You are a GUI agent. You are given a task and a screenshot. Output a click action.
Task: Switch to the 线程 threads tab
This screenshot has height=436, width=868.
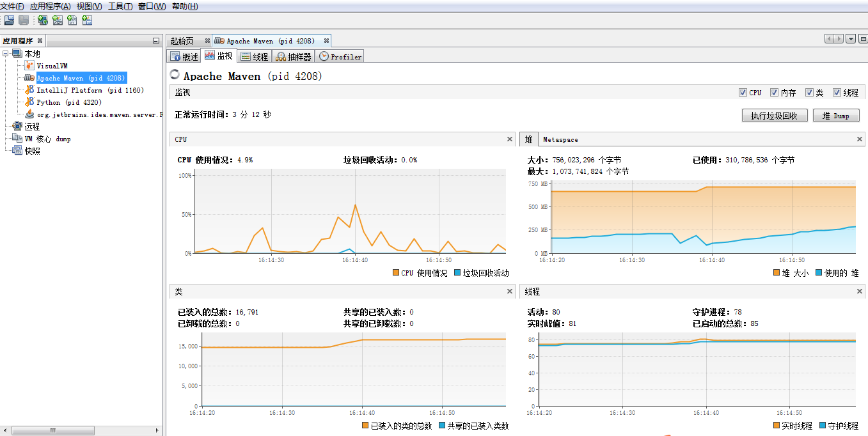(x=255, y=56)
